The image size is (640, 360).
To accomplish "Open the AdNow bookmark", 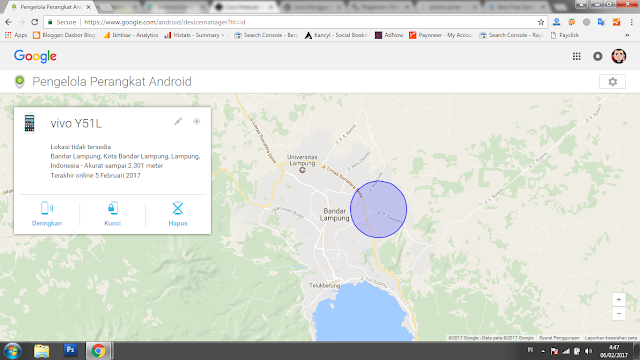I will (389, 35).
